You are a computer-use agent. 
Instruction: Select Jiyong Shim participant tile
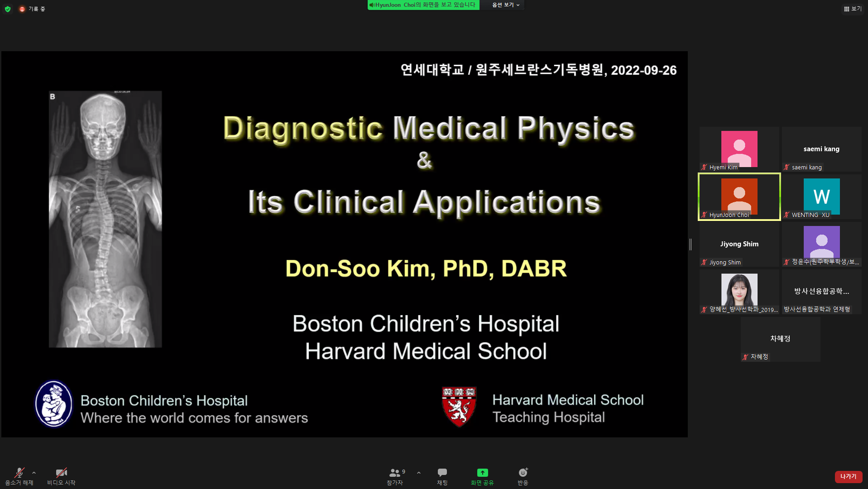pos(739,244)
